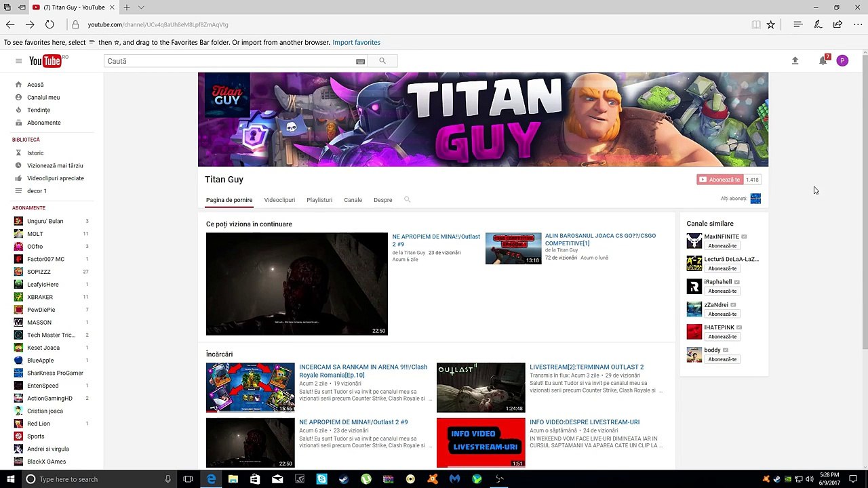Image resolution: width=868 pixels, height=488 pixels.
Task: Subscribe to boddy channel
Action: (722, 359)
